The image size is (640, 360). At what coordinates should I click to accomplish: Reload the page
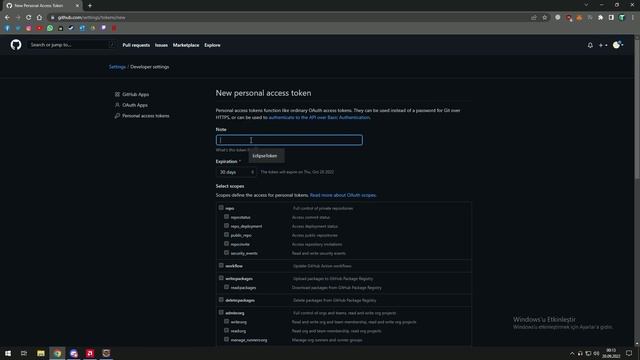coord(29,18)
